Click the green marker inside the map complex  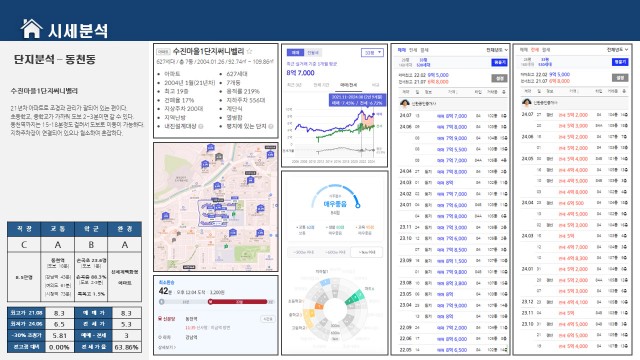pos(234,214)
